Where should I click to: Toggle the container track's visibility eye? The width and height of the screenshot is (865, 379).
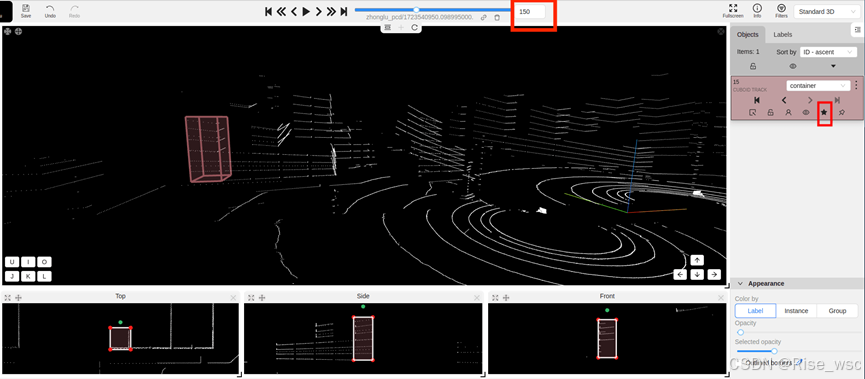coord(806,112)
